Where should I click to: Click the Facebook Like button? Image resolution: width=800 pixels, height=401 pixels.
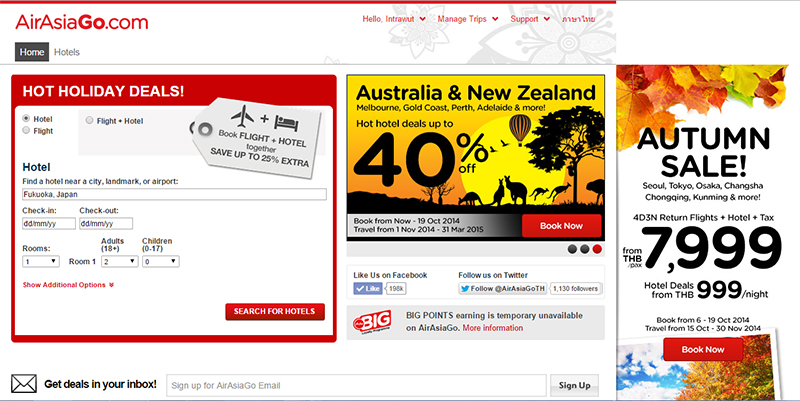click(368, 288)
